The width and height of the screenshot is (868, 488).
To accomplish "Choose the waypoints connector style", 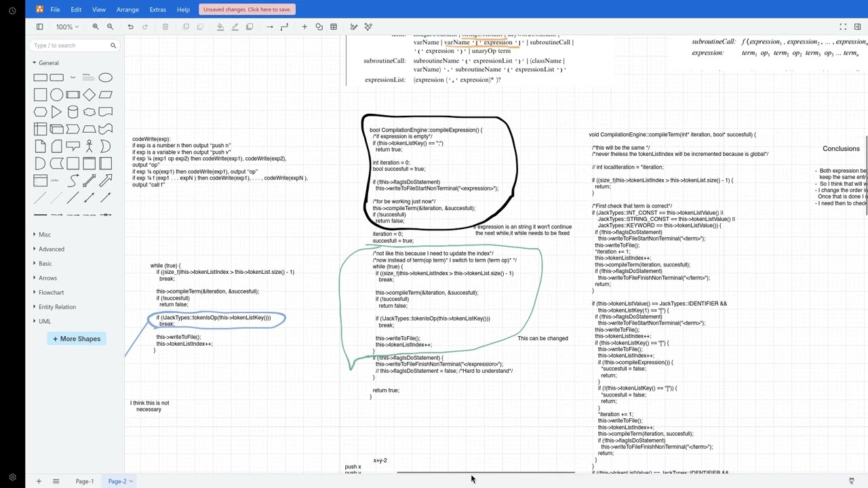I will pos(284,26).
